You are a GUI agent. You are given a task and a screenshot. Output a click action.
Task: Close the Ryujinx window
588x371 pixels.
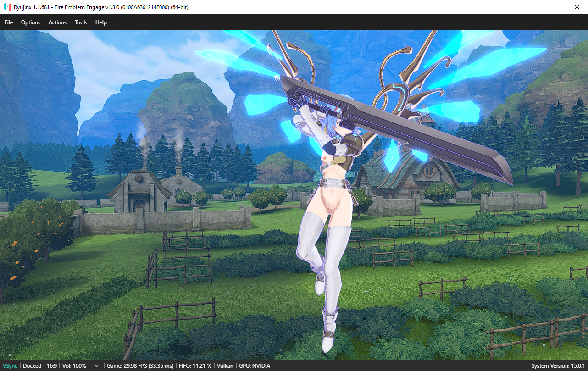tap(577, 7)
